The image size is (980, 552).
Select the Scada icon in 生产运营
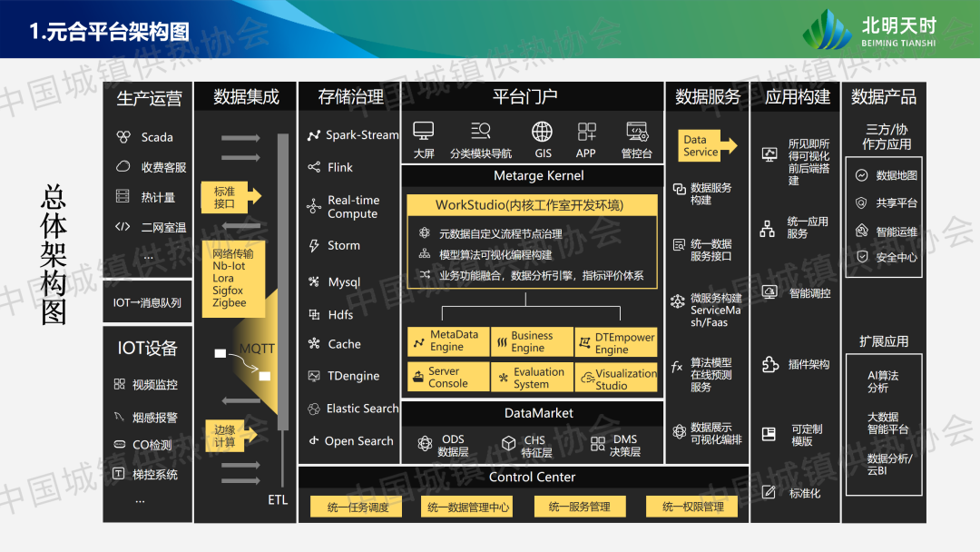click(123, 137)
